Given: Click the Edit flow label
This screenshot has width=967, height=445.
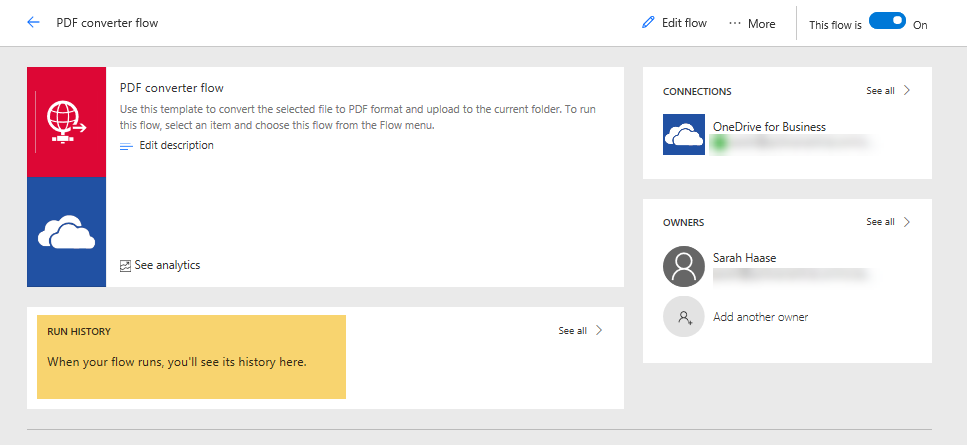Looking at the screenshot, I should click(685, 23).
